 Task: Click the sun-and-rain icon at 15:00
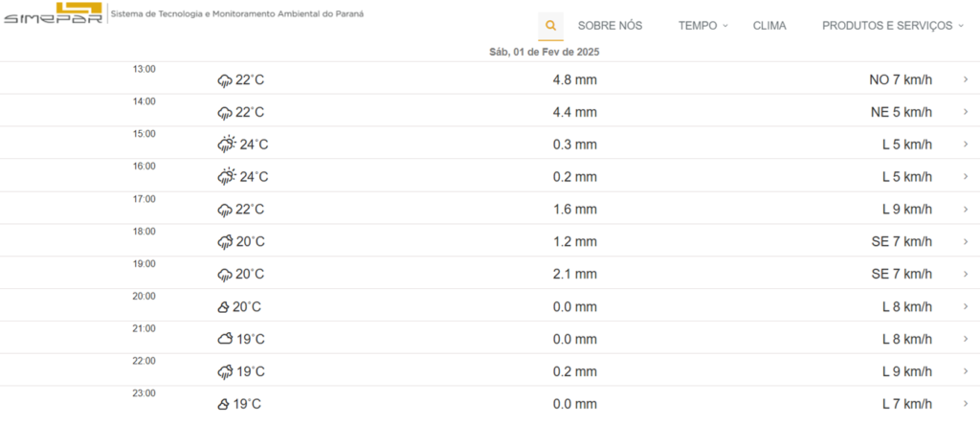pos(227,145)
